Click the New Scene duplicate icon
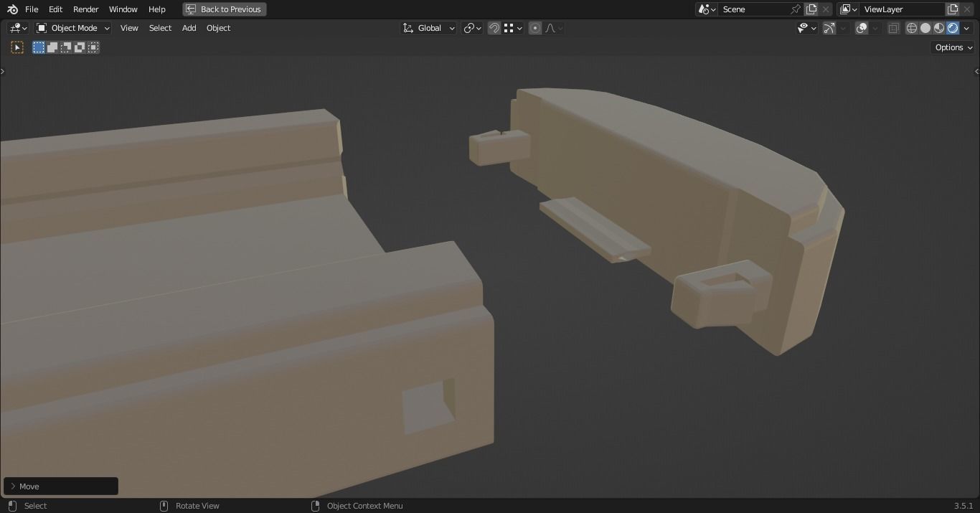Image resolution: width=980 pixels, height=513 pixels. click(811, 9)
